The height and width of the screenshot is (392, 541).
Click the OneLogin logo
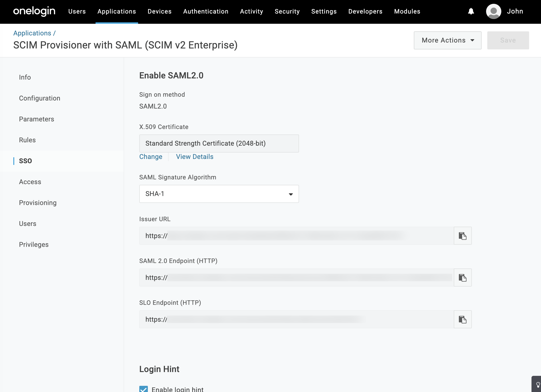tap(34, 11)
